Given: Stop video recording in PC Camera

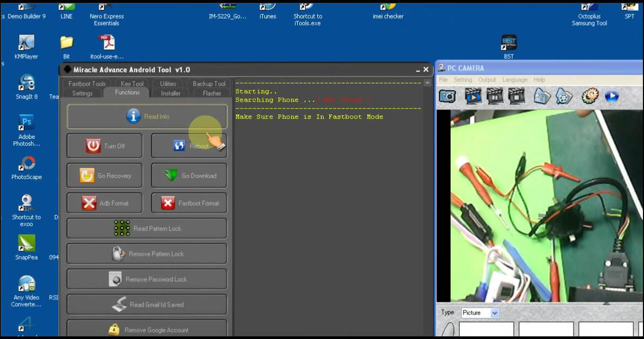Looking at the screenshot, I should pyautogui.click(x=516, y=96).
